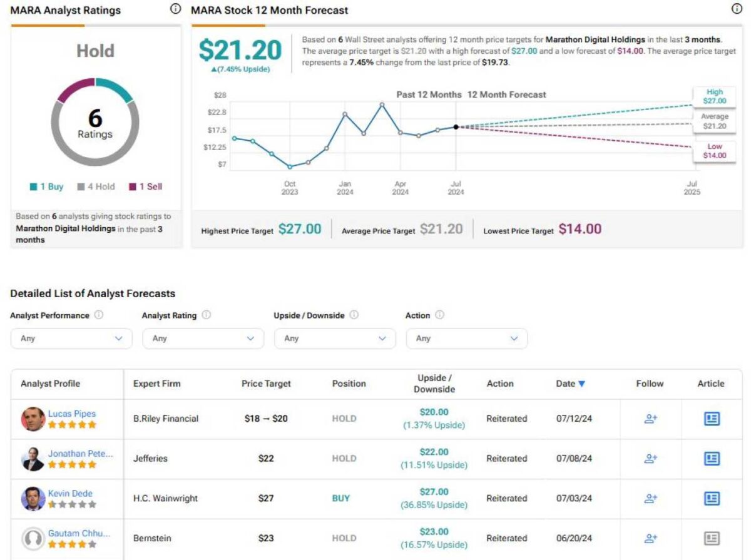Open the article icon in the B.Riley Financial row
The image size is (751, 560).
[712, 419]
